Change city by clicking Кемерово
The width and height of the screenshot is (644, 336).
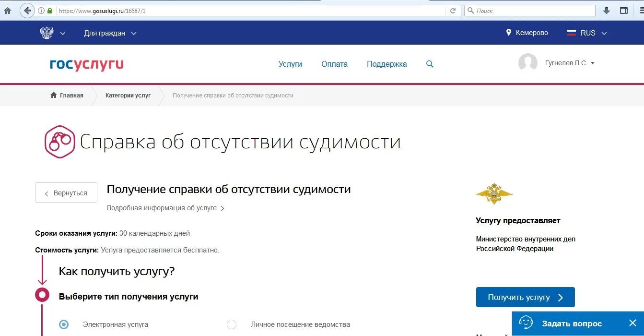coord(532,33)
